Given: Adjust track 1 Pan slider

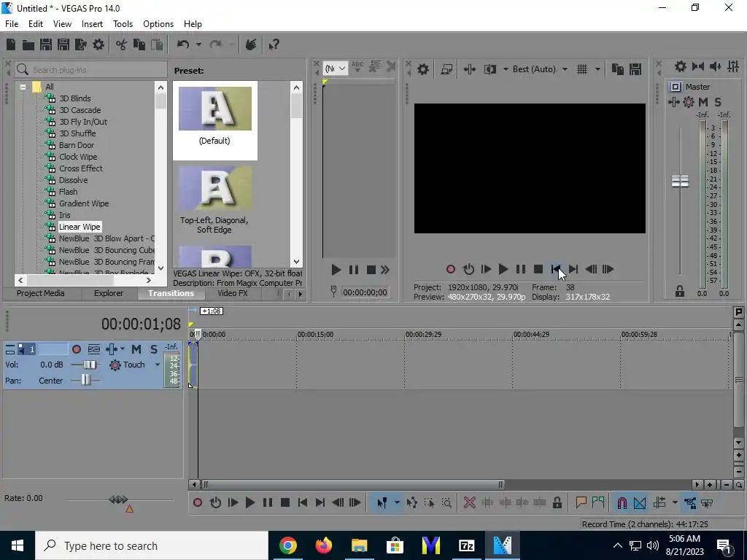Looking at the screenshot, I should coord(85,379).
